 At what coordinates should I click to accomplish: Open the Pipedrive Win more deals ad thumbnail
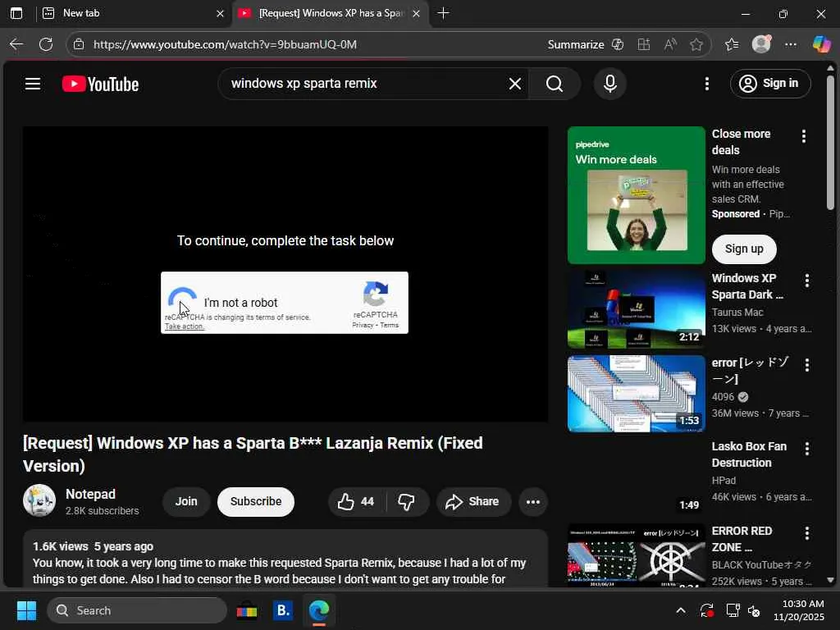[636, 195]
